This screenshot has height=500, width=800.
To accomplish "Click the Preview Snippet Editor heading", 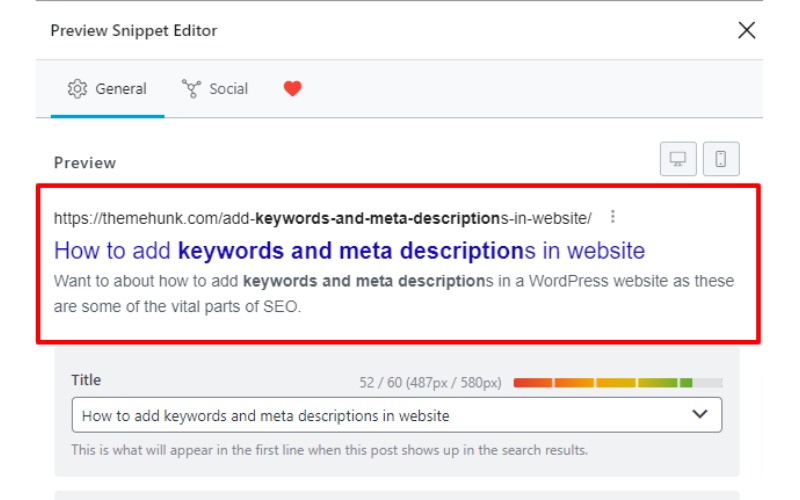I will pyautogui.click(x=134, y=31).
